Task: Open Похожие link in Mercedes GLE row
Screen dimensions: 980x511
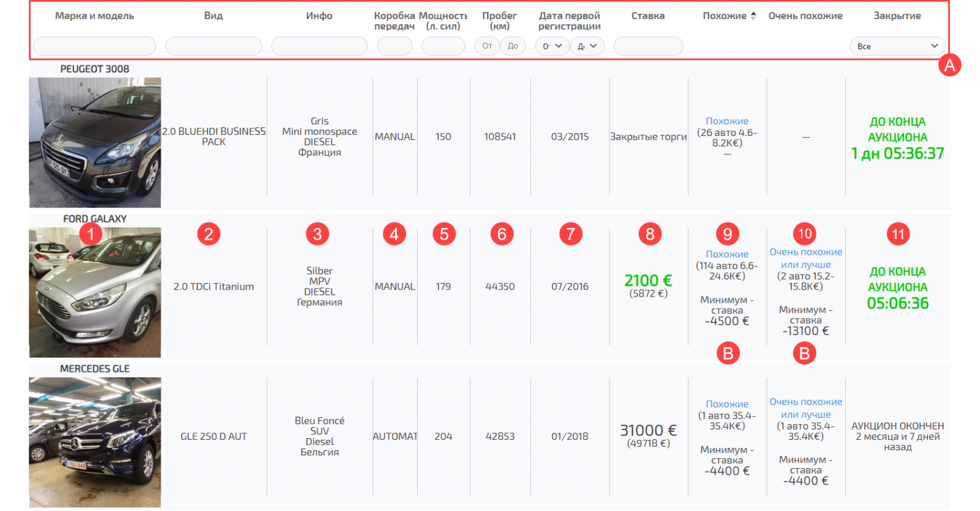Action: 727,404
